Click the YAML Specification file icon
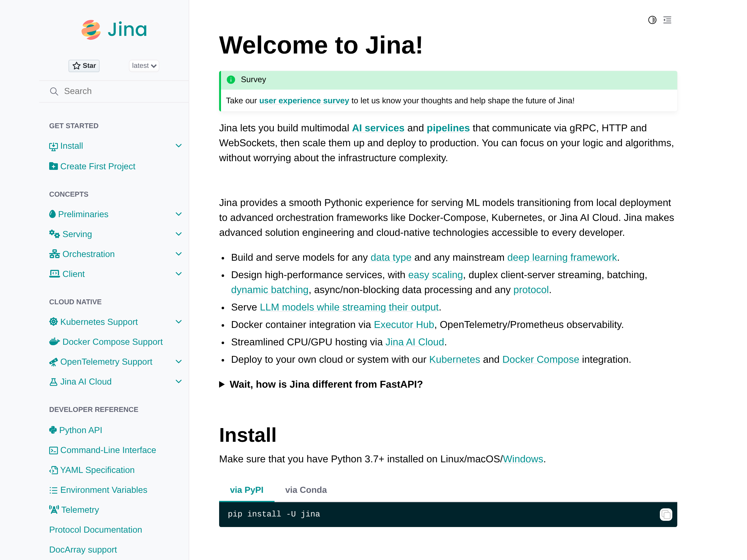 tap(53, 470)
